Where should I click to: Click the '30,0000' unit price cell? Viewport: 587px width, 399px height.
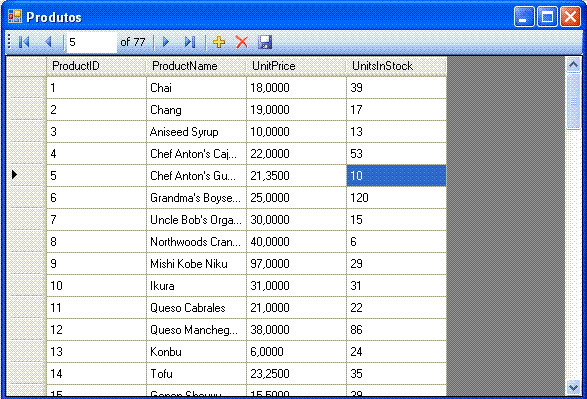coord(296,220)
